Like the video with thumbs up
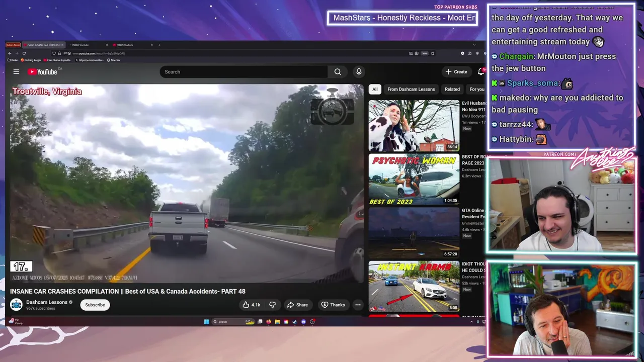644x362 pixels. [x=246, y=305]
